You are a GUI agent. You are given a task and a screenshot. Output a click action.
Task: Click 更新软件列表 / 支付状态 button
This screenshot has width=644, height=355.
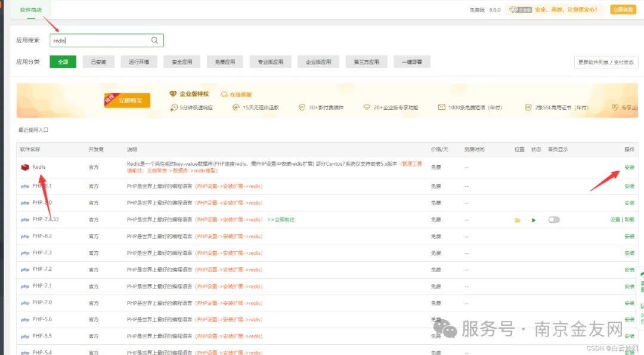click(606, 62)
